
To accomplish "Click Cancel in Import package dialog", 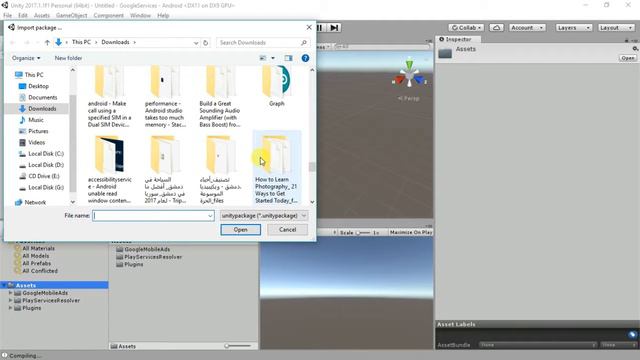I will pyautogui.click(x=287, y=230).
